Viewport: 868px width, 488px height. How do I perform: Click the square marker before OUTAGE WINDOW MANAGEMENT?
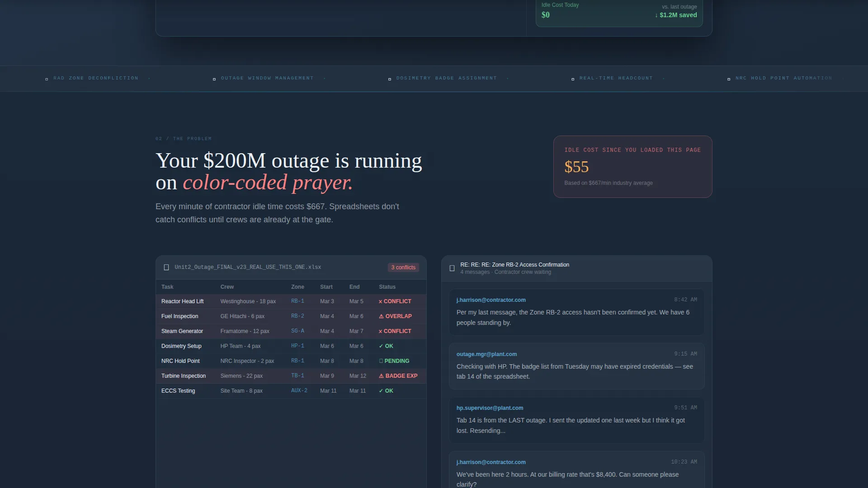(214, 79)
